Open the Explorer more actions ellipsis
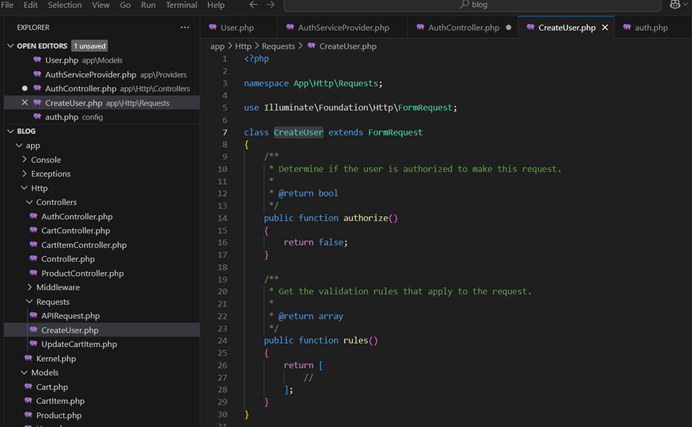 point(184,27)
